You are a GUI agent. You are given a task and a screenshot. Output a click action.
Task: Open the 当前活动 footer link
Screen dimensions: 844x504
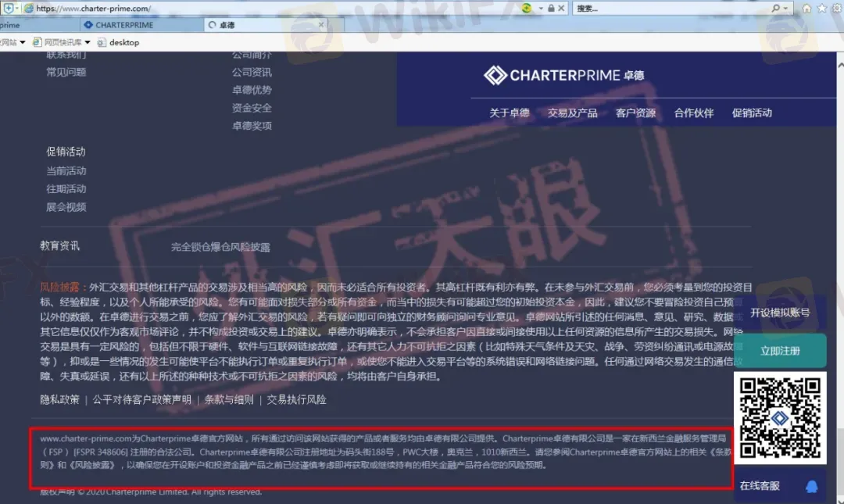[66, 170]
